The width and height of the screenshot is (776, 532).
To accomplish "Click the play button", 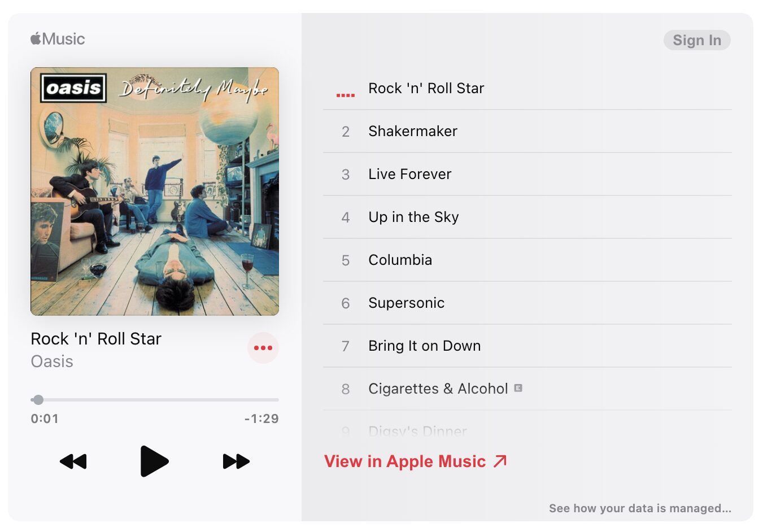I will point(154,461).
